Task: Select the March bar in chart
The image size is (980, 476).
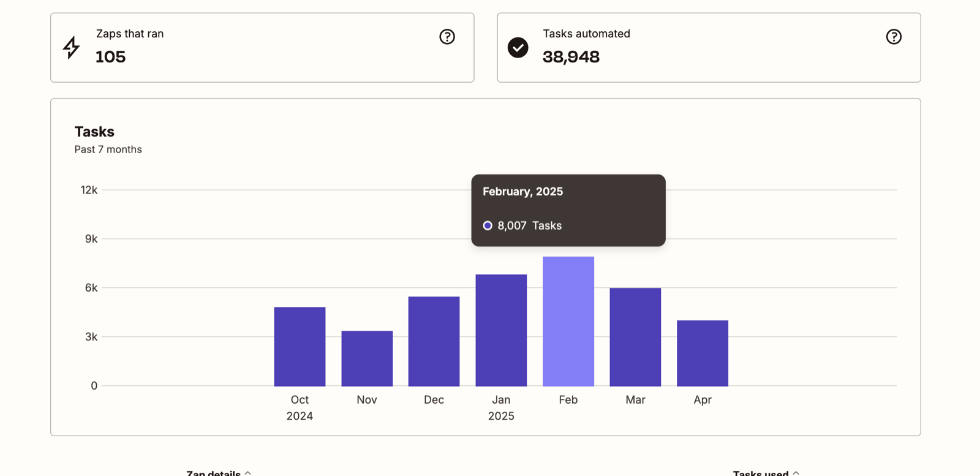Action: (635, 337)
